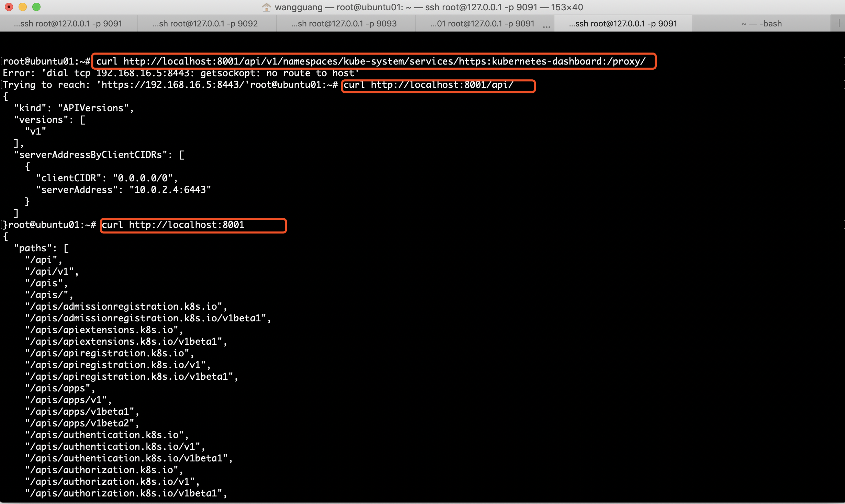Click the "kind": "APIVersions" line
The image size is (845, 504).
click(x=74, y=108)
